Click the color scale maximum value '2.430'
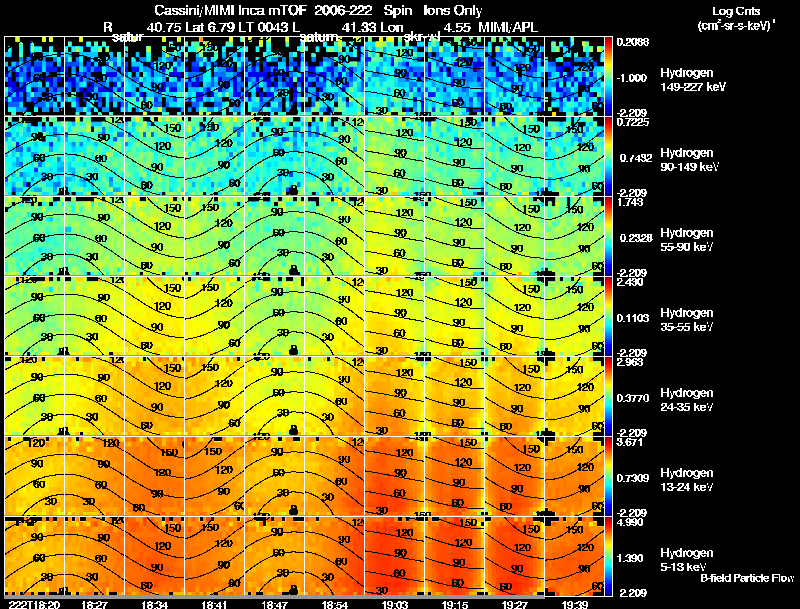Image resolution: width=800 pixels, height=609 pixels. 630,283
